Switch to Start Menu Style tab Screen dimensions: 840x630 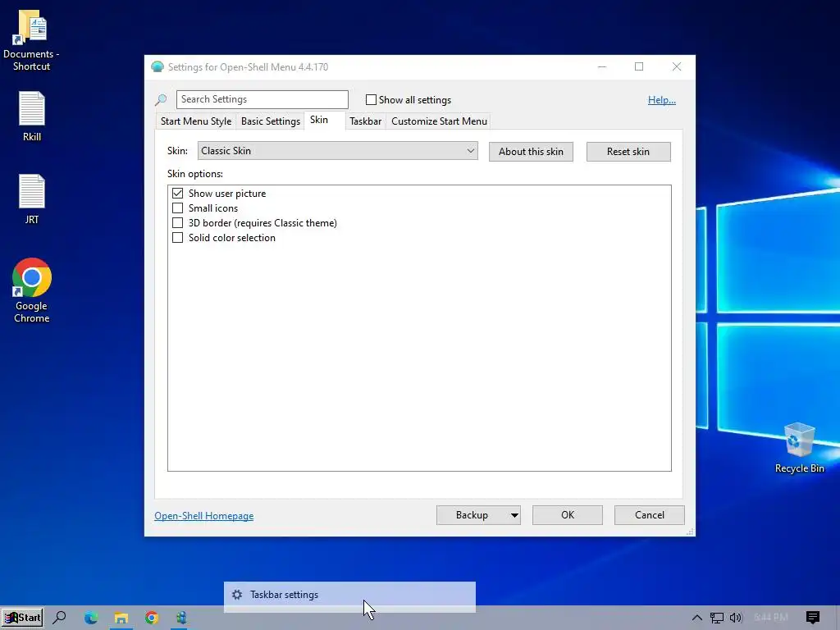point(196,121)
